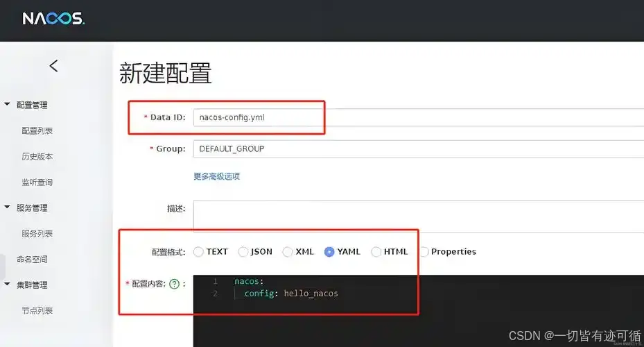This screenshot has width=644, height=347.
Task: Select the YAML format radio button
Action: click(x=329, y=252)
